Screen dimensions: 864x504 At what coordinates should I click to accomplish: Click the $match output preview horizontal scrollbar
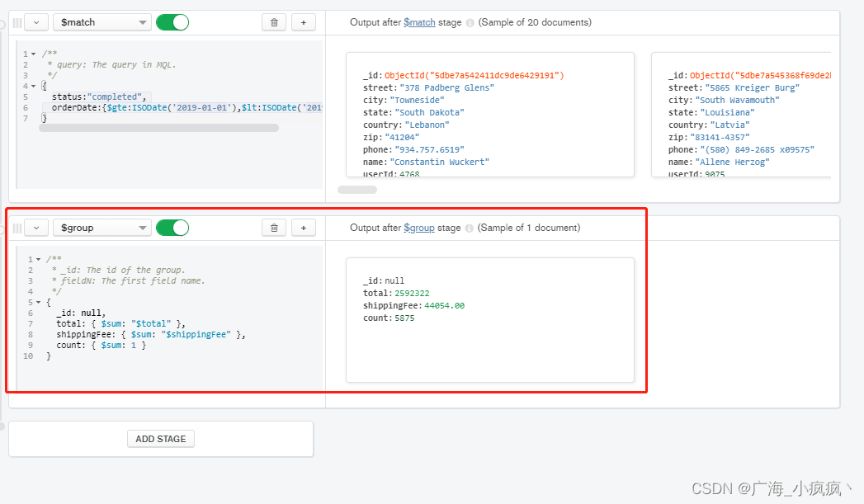[x=357, y=190]
